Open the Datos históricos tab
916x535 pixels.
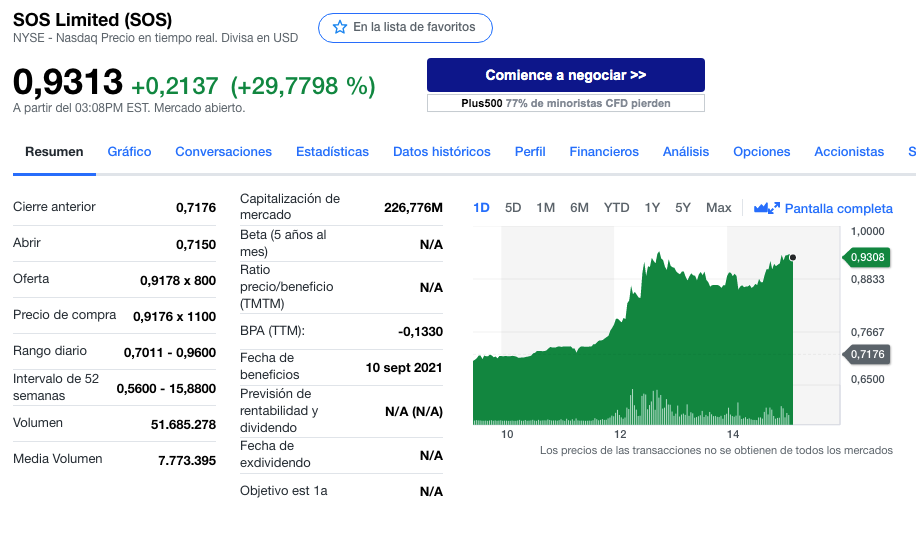[x=442, y=152]
